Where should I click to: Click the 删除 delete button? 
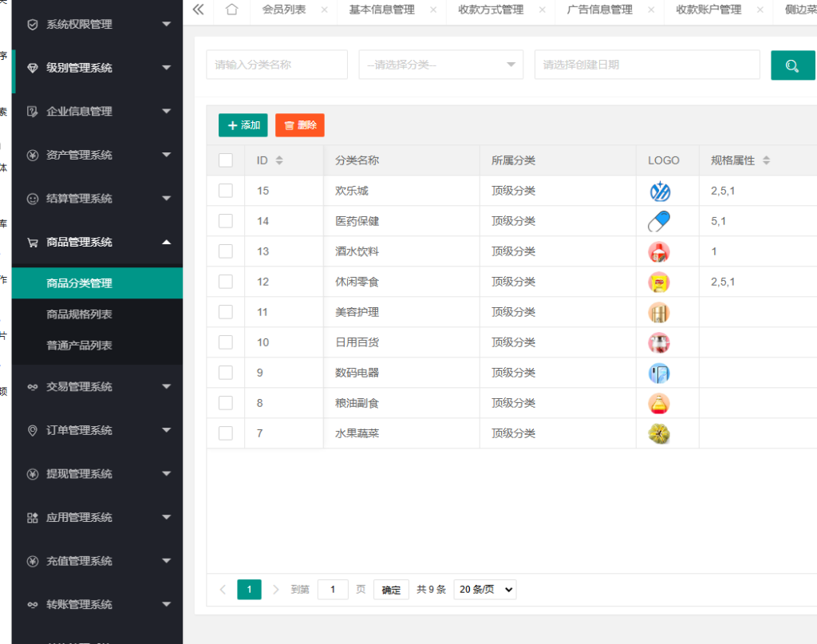(x=299, y=125)
